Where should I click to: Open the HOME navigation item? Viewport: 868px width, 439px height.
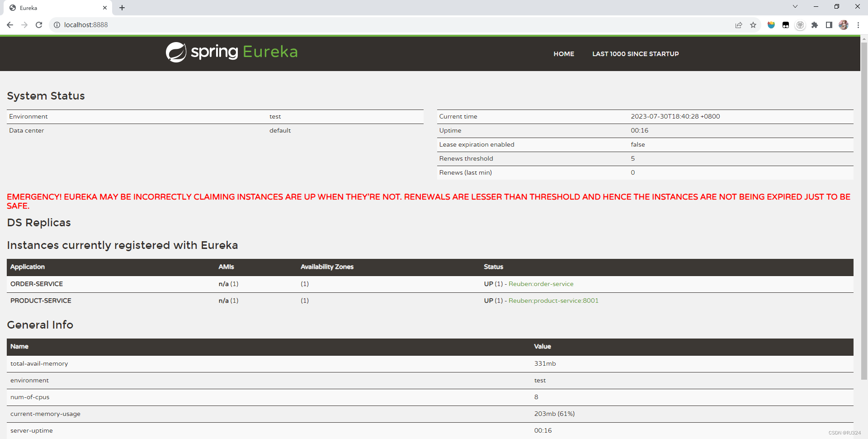(564, 54)
